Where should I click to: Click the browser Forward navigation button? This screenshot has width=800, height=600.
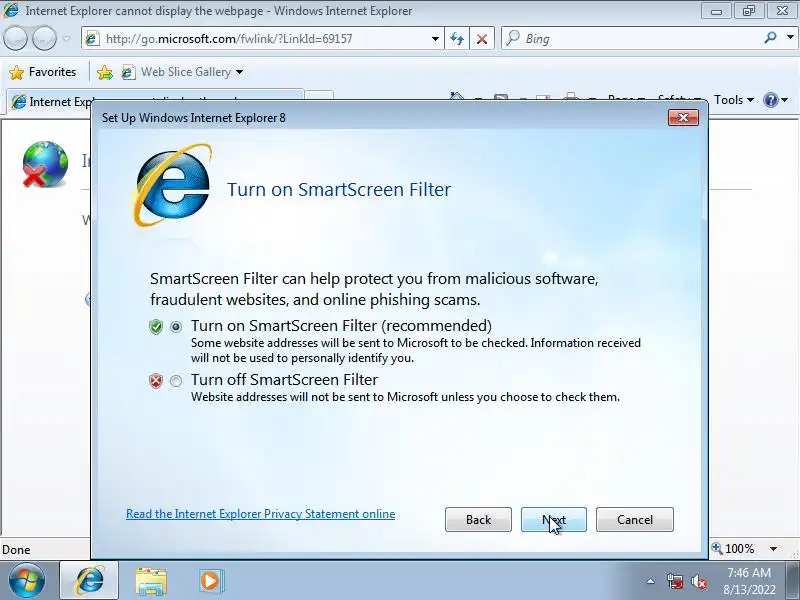(x=44, y=39)
